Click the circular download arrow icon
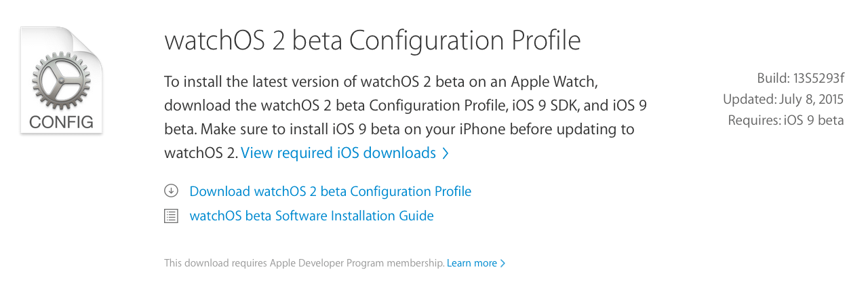The image size is (868, 297). point(171,191)
